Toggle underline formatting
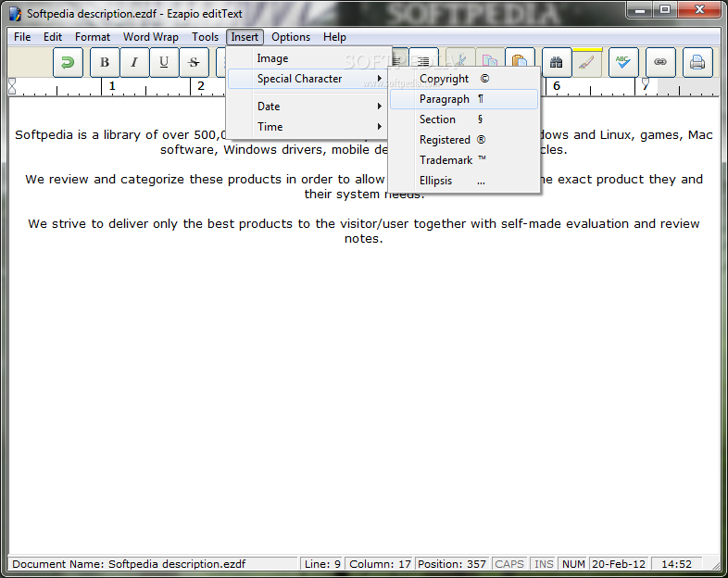 click(x=164, y=62)
